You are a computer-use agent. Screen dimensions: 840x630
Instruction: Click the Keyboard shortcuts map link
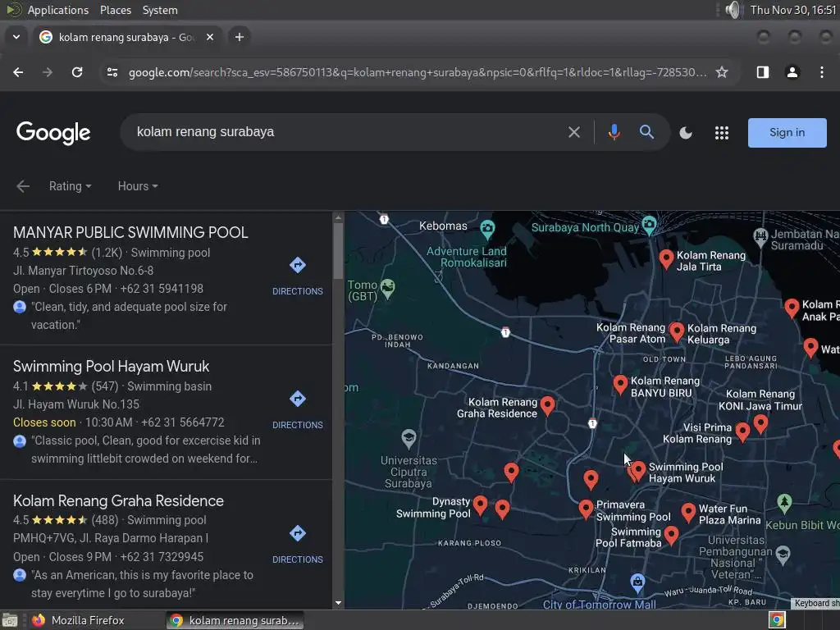click(x=815, y=603)
